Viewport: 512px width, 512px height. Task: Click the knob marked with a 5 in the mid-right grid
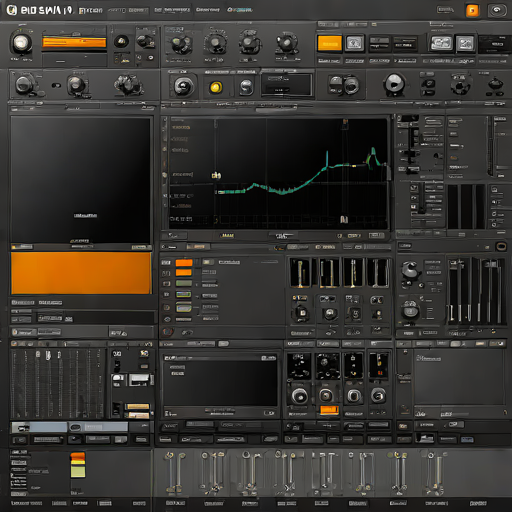(x=355, y=314)
